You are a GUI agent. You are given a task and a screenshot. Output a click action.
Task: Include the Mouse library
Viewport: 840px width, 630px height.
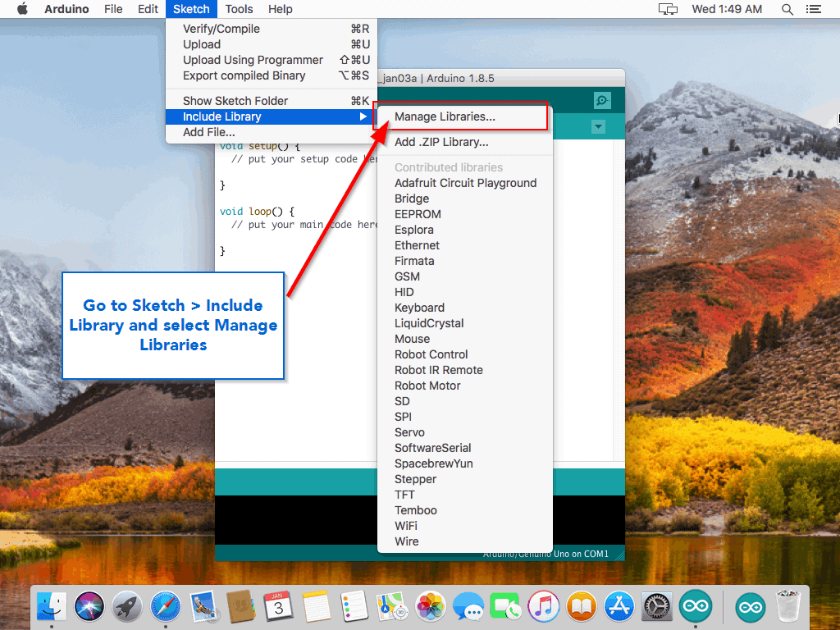point(465,339)
